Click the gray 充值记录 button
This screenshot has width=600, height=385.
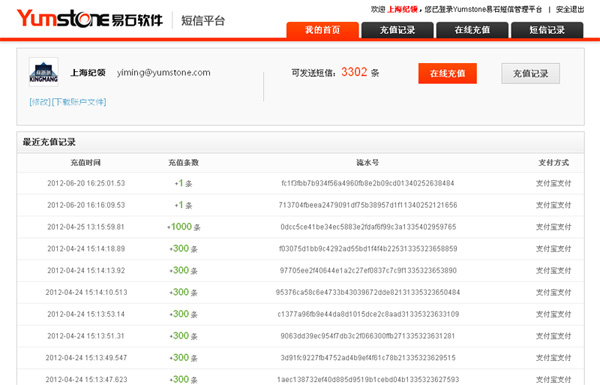tap(530, 73)
